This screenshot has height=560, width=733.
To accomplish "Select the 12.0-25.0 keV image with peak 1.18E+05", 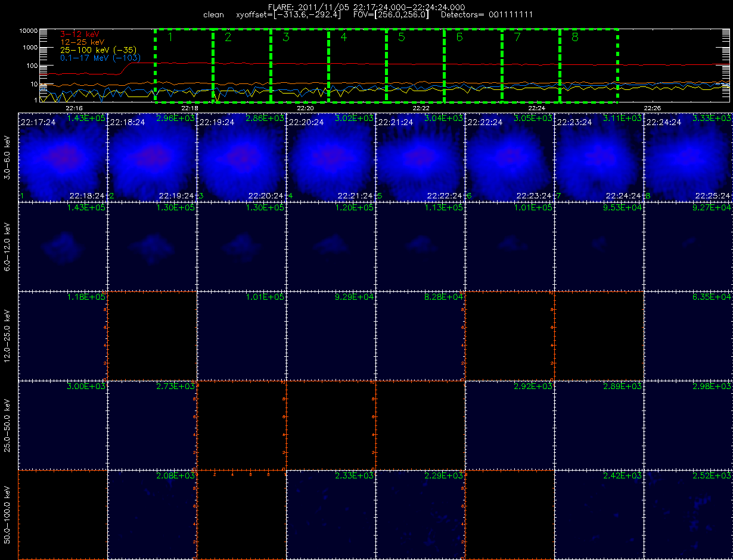I will click(63, 335).
